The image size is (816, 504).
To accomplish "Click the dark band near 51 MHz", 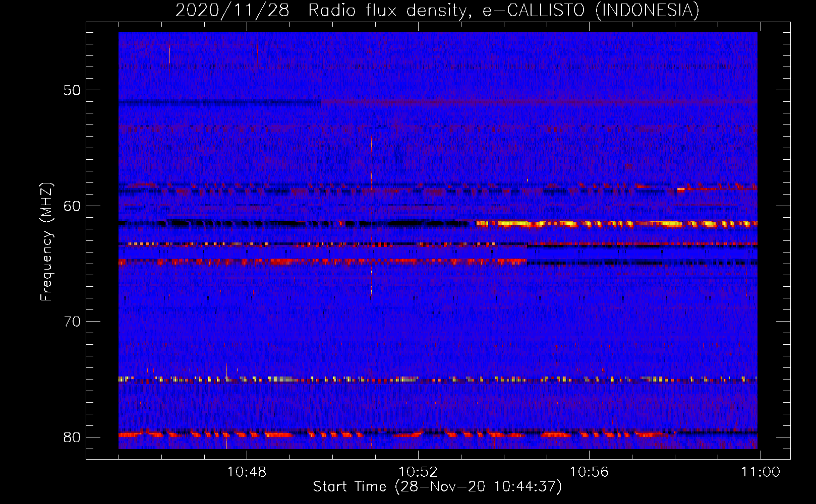I will 220,103.
